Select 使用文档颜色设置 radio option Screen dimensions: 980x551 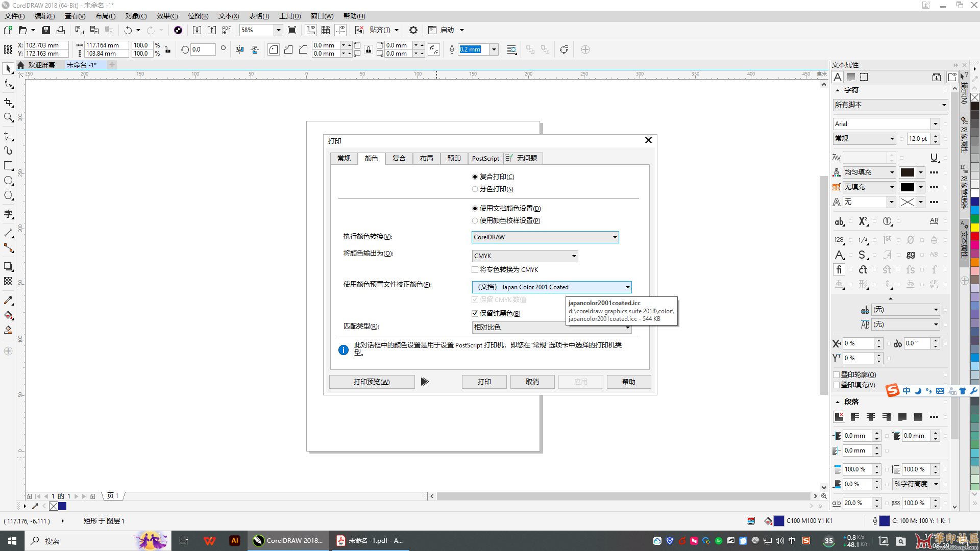point(475,208)
